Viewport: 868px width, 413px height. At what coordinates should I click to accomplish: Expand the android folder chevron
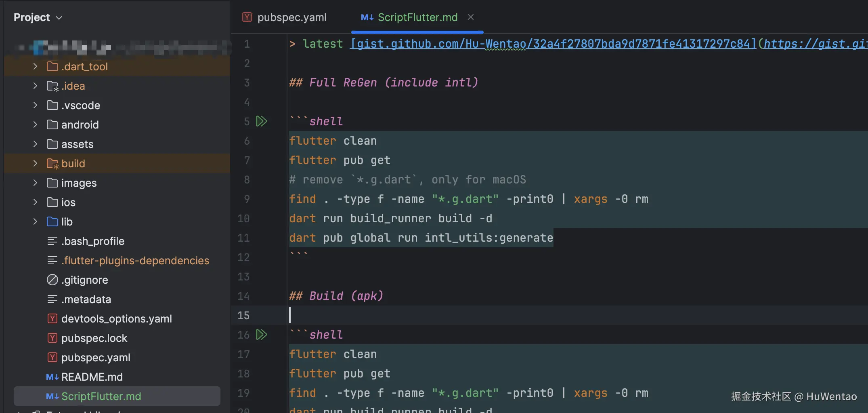(35, 125)
